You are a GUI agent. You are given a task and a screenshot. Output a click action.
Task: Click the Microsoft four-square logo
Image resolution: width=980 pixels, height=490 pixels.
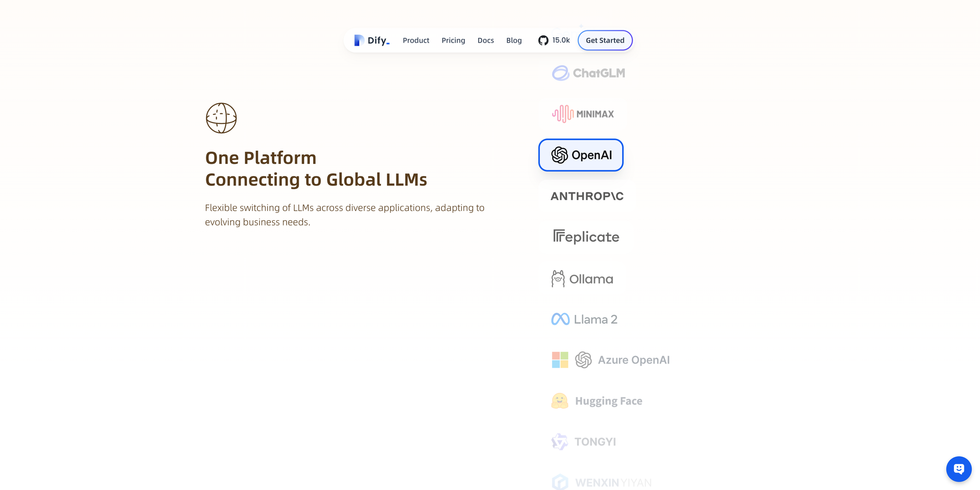coord(560,360)
